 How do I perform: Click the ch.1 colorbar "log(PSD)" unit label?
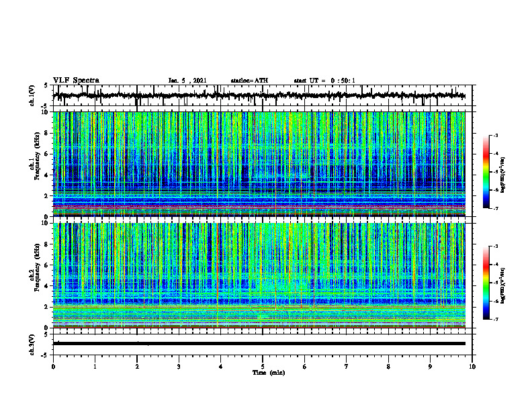click(503, 175)
